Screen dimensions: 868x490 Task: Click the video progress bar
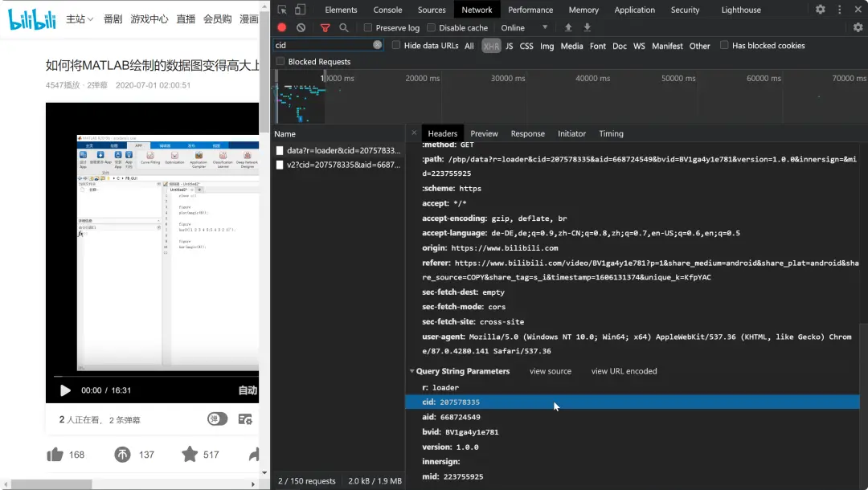pos(156,376)
